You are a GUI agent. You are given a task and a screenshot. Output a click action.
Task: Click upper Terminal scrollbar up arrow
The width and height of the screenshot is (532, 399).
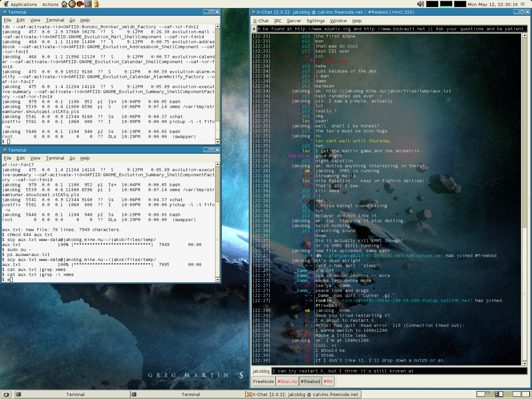217,26
